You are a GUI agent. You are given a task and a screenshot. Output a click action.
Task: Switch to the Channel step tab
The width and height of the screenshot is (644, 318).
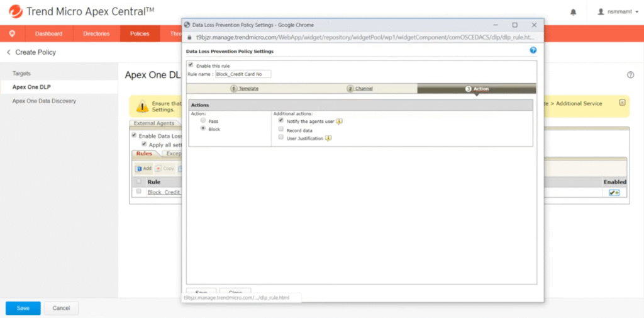tap(360, 89)
